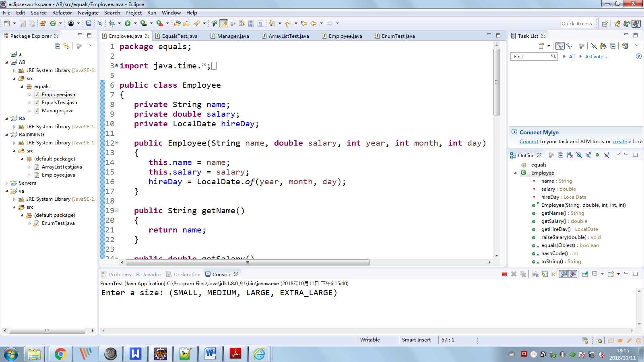This screenshot has width=644, height=362.
Task: Toggle Categorized view in Task List
Action: pos(560,46)
